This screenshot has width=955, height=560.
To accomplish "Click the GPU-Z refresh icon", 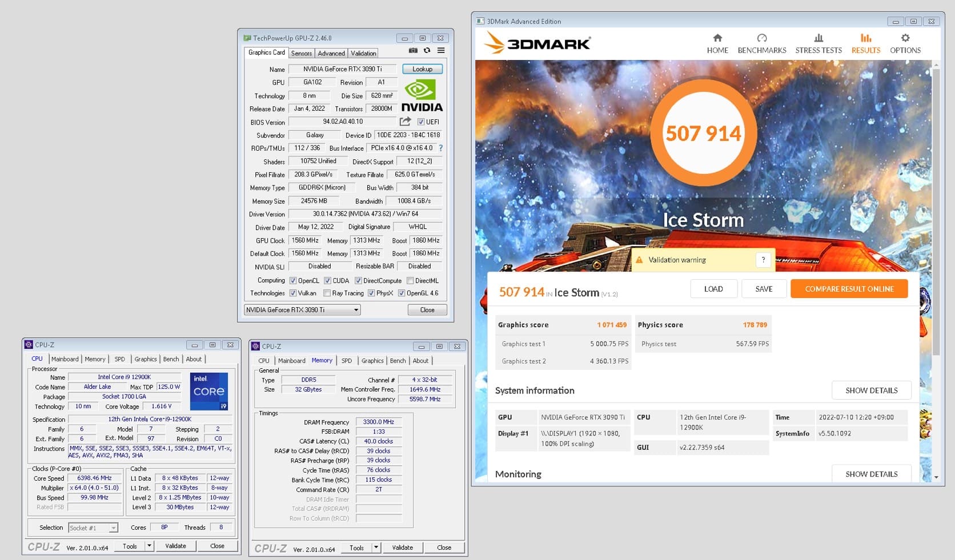I will [427, 51].
